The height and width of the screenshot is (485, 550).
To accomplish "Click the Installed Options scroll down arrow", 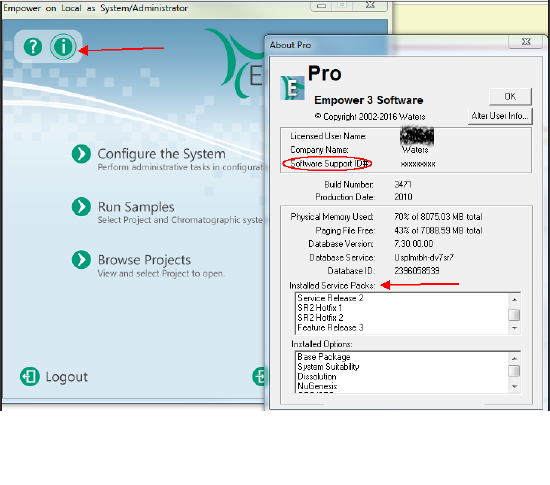I will coord(514,386).
